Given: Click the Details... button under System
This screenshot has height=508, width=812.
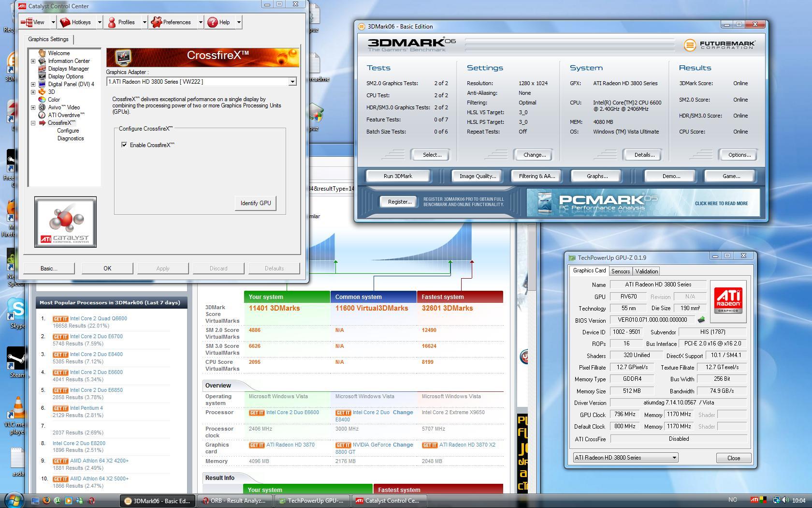Looking at the screenshot, I should coord(644,155).
